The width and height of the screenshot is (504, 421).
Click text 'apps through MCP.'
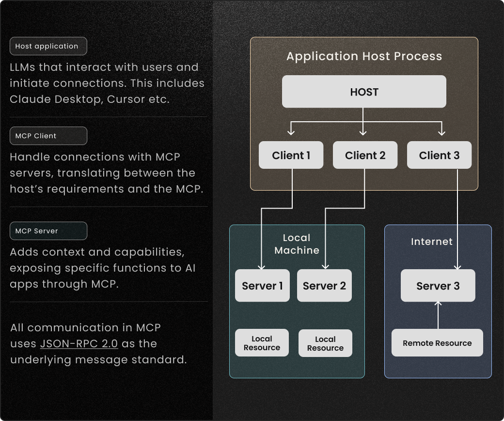64,284
